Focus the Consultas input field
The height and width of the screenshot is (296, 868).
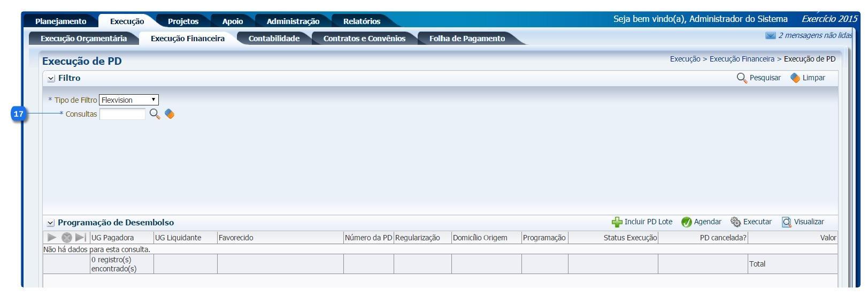pyautogui.click(x=122, y=114)
